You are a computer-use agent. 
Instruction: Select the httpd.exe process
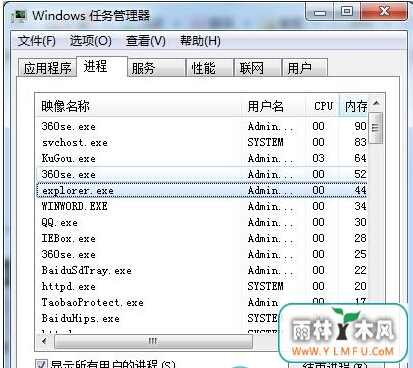click(202, 286)
